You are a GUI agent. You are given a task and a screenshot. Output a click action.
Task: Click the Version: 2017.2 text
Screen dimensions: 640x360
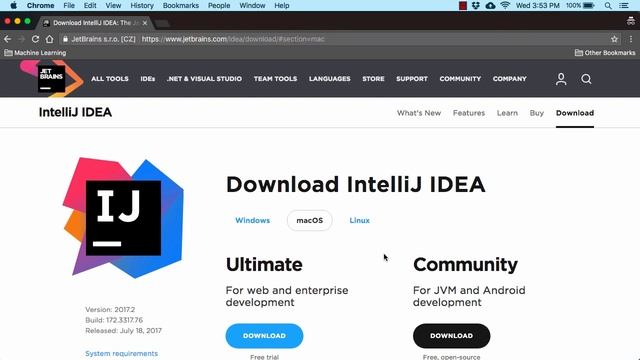click(x=110, y=309)
